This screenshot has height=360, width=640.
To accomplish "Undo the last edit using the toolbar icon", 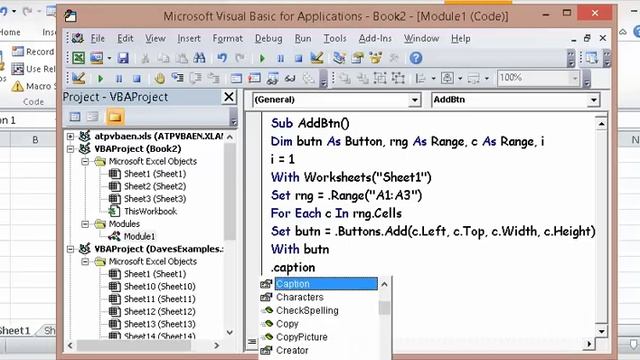I will (222, 58).
